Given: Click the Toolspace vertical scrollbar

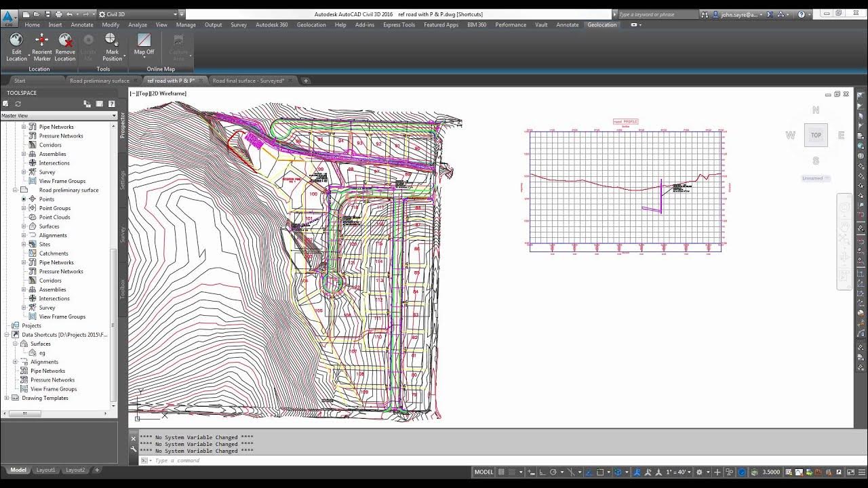Looking at the screenshot, I should (114, 265).
